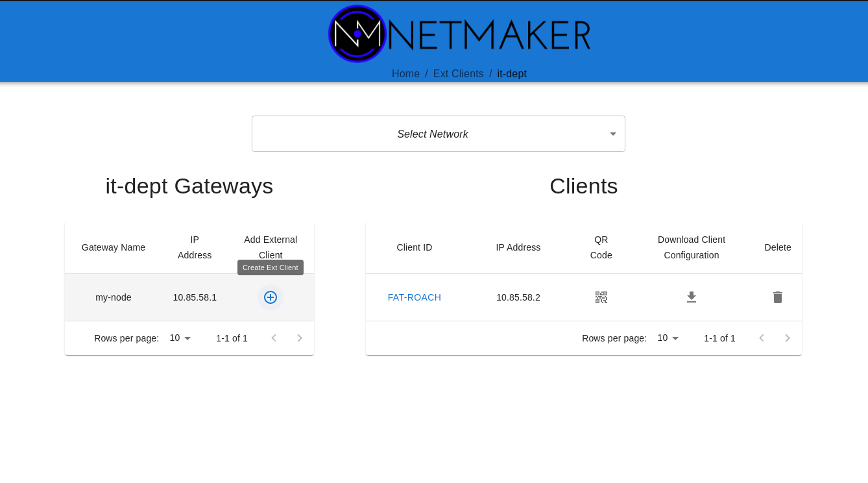868x483 pixels.
Task: Download FAT-ROACH client configuration
Action: point(692,297)
